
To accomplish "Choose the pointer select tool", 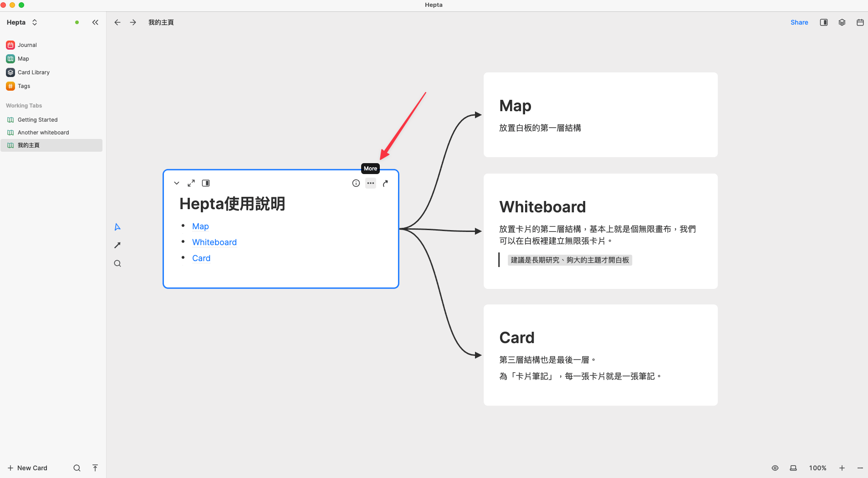I will coord(117,227).
